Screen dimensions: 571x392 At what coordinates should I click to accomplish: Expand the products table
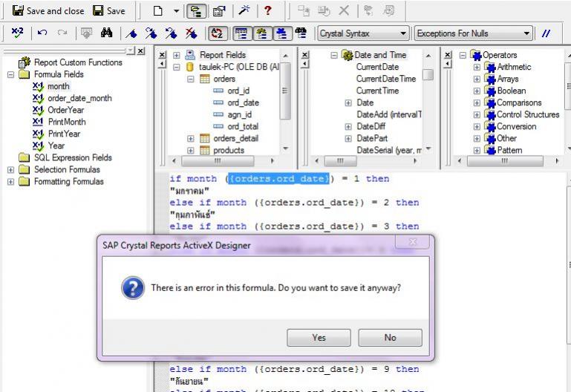point(190,150)
